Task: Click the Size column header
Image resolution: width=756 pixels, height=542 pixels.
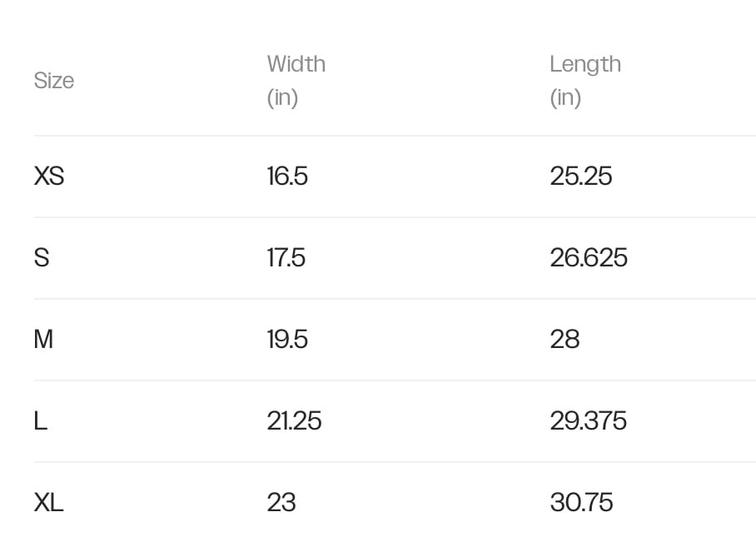Action: pos(54,81)
